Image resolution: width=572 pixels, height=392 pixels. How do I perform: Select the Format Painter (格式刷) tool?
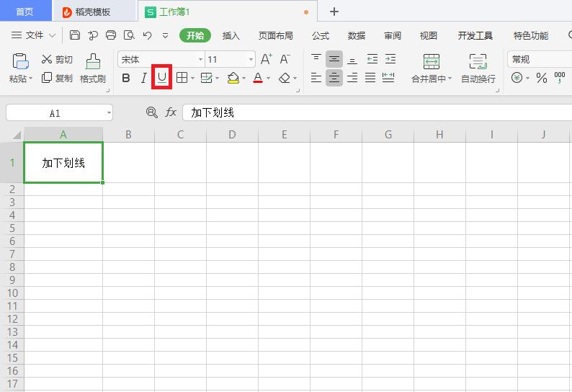point(93,68)
